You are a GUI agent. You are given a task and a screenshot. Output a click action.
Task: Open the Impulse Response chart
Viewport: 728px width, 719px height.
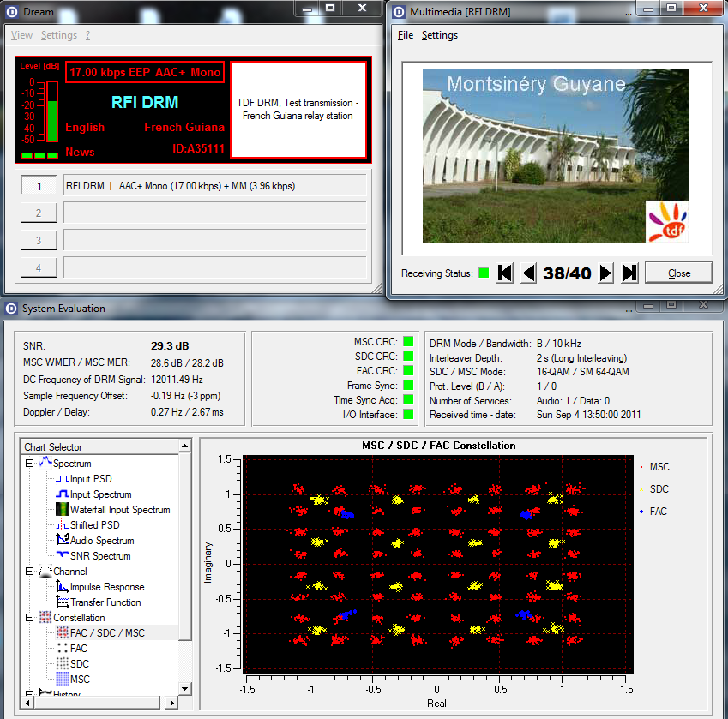[106, 587]
